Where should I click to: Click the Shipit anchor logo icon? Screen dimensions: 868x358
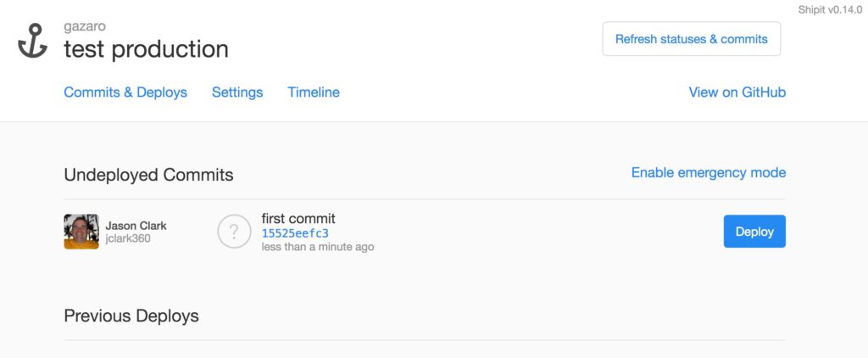32,42
